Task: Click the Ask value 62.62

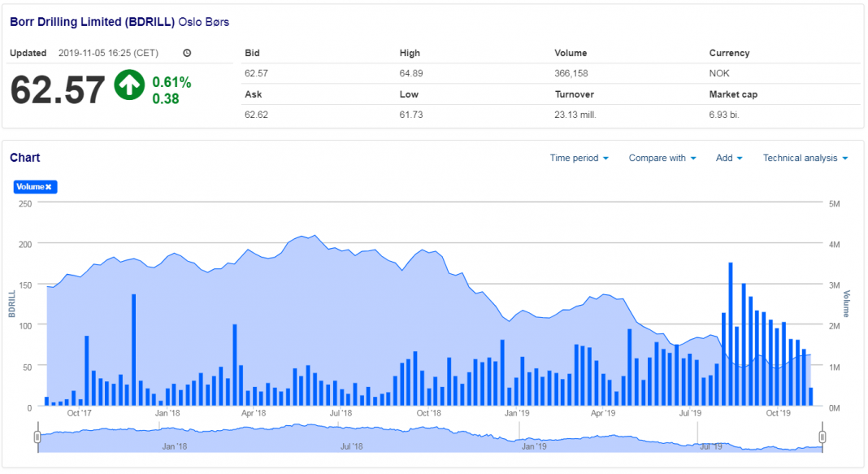Action: point(256,115)
